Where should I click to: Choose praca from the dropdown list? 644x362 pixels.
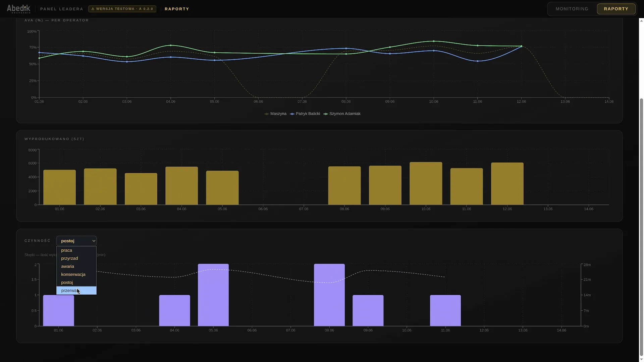click(76, 250)
